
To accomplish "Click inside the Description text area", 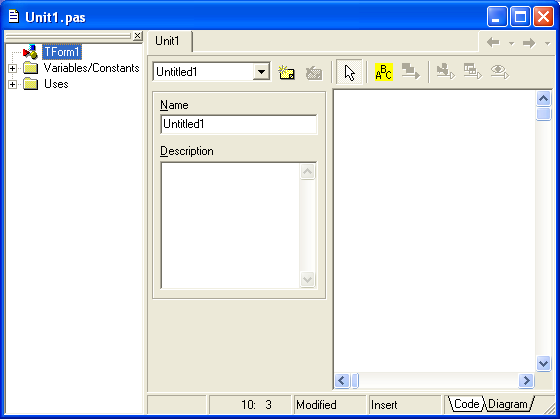I will coord(230,225).
